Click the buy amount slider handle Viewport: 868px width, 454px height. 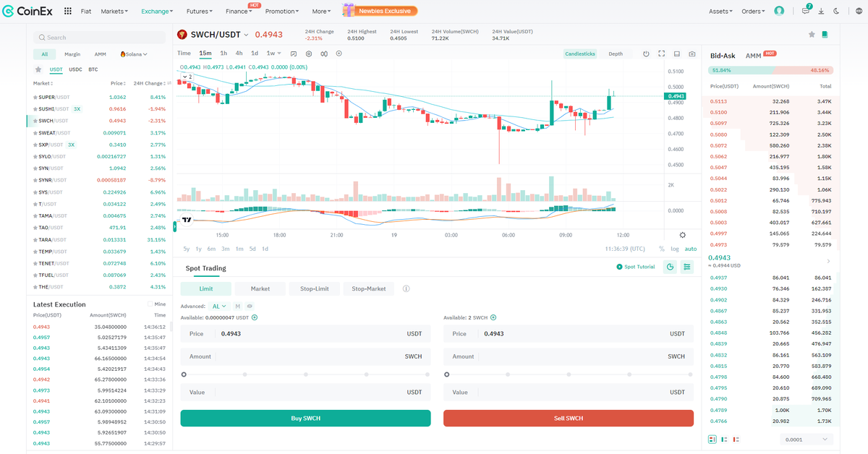point(184,374)
